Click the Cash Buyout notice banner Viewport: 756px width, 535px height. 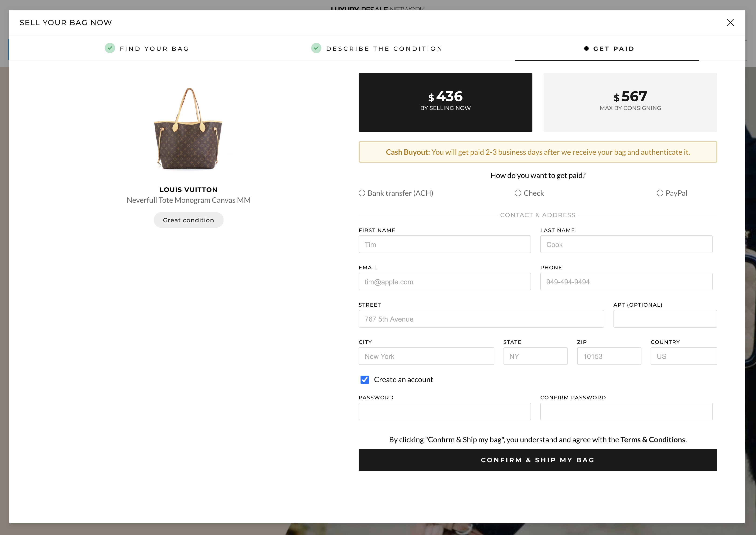(538, 152)
